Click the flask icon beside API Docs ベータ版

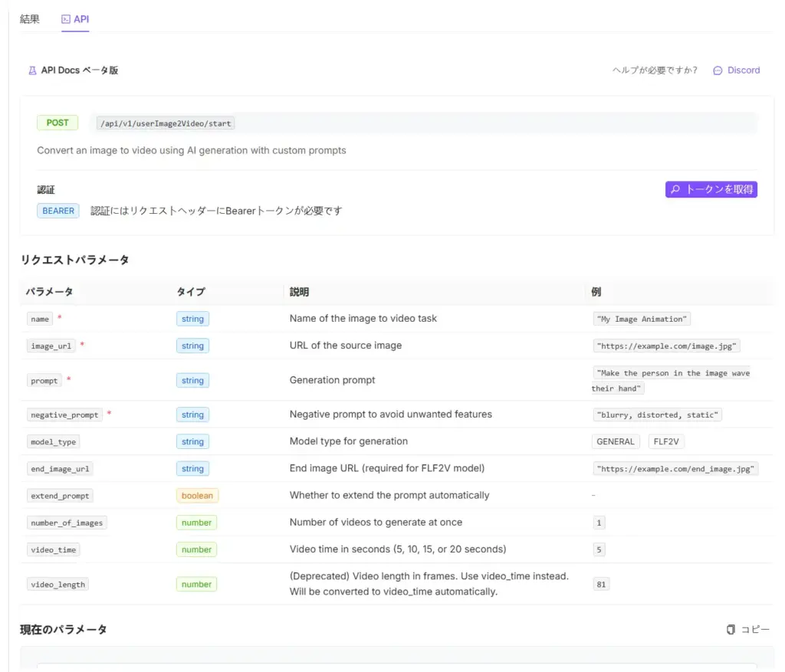click(x=32, y=70)
